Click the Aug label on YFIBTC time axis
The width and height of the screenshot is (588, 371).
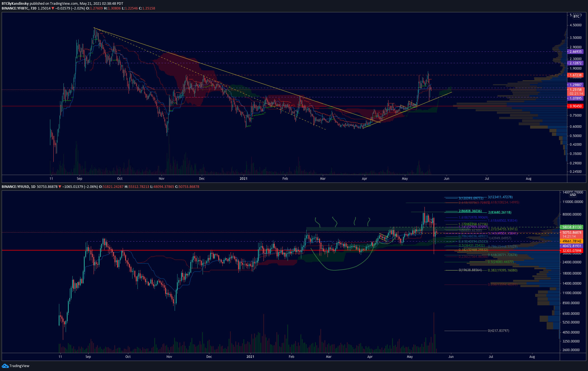528,179
